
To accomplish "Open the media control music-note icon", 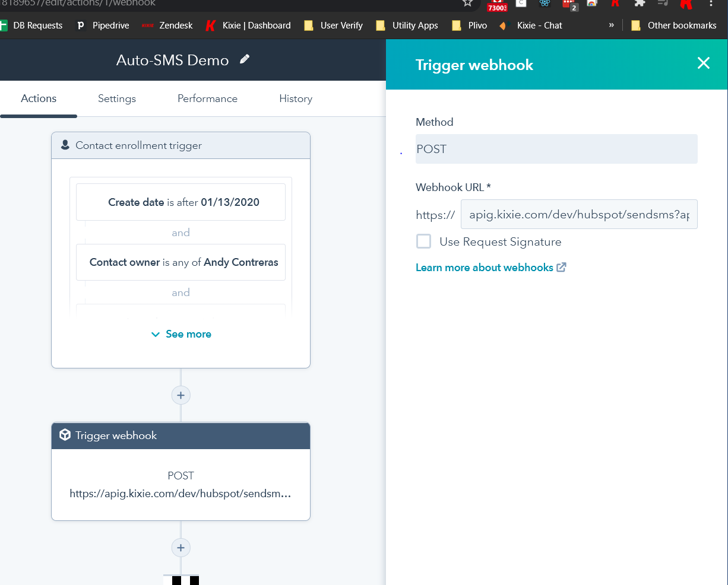I will 663,3.
